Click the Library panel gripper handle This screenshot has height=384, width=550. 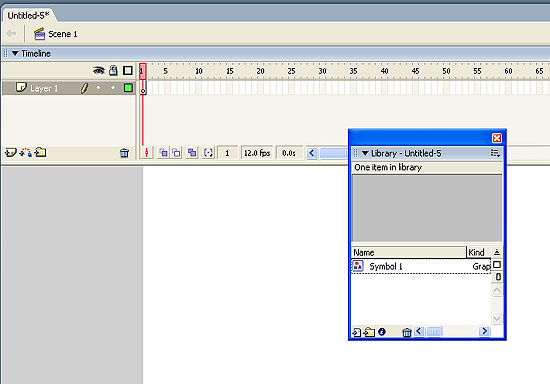pos(356,153)
